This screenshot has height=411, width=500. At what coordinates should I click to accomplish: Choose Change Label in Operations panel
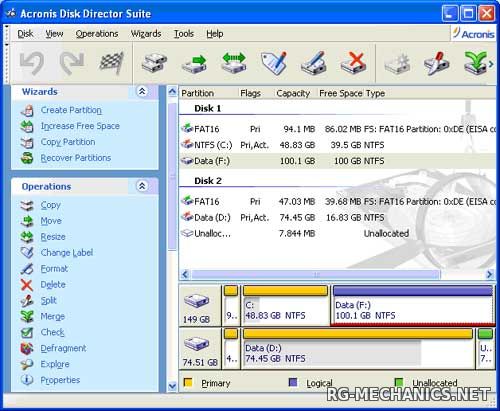[67, 253]
